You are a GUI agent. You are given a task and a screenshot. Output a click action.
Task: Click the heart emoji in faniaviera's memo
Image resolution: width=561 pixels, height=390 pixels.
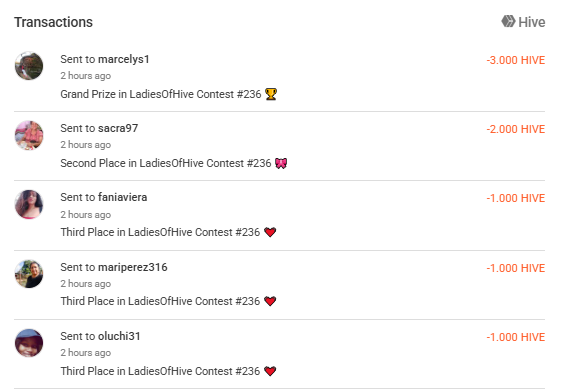(270, 232)
